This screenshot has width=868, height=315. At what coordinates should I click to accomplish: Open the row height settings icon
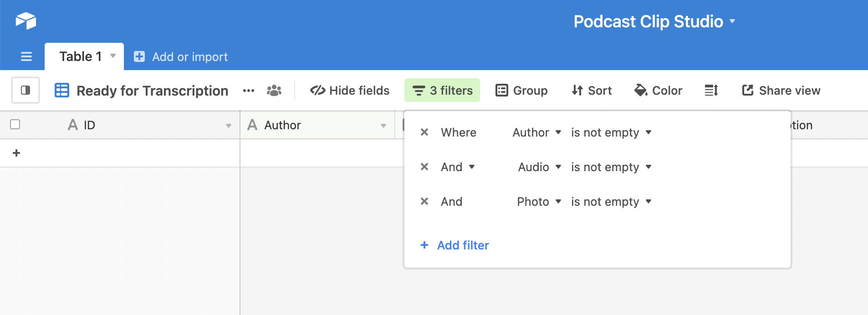(x=711, y=91)
